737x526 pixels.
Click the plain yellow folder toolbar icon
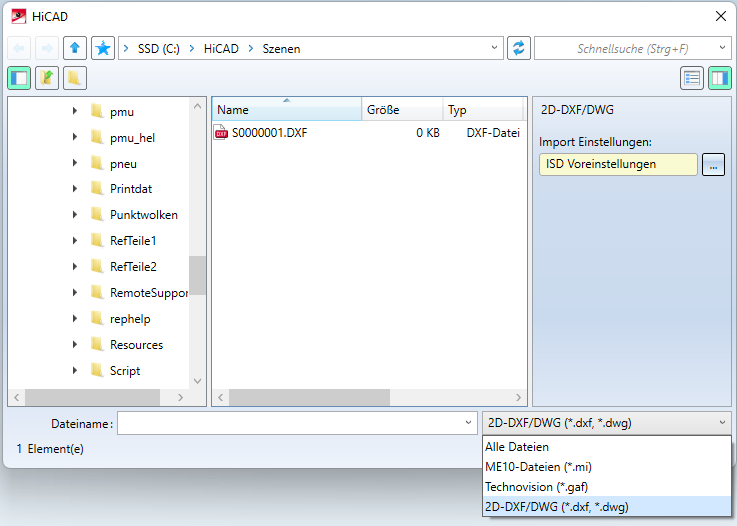click(x=75, y=78)
